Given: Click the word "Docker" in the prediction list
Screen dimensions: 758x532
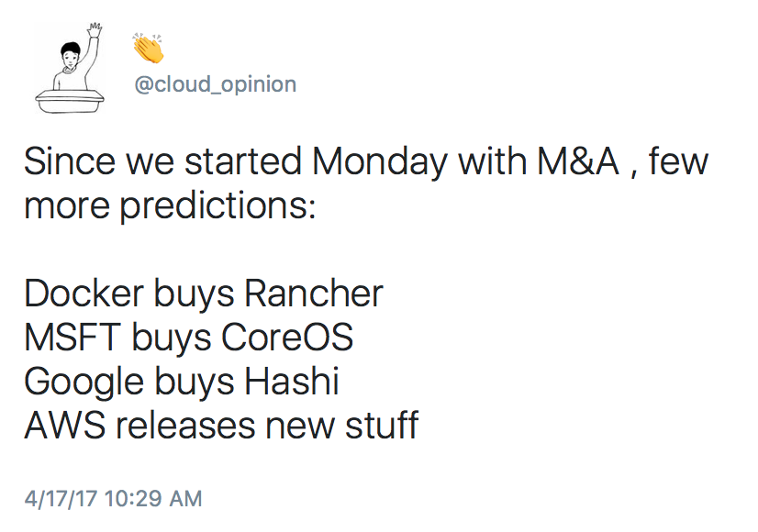Looking at the screenshot, I should [x=84, y=294].
